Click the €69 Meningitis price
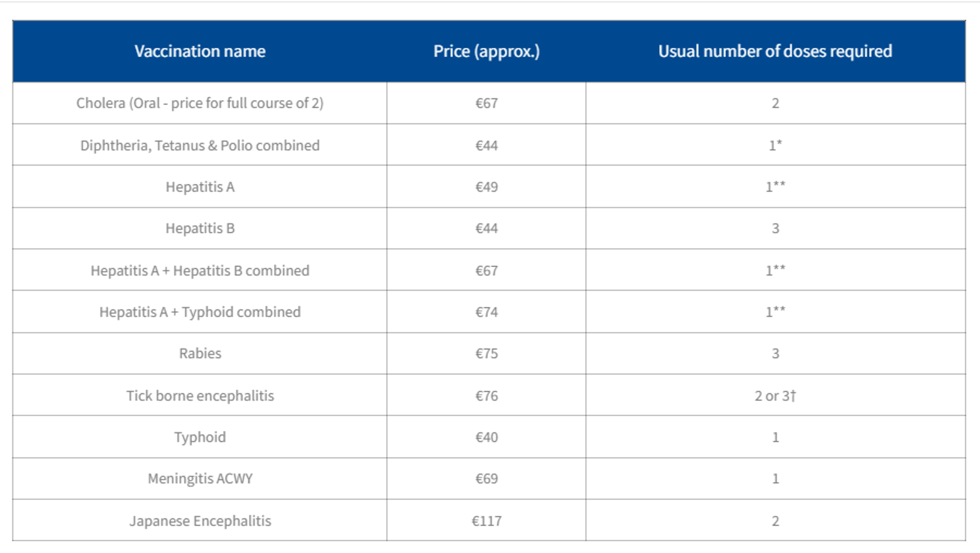The width and height of the screenshot is (980, 553). click(x=486, y=478)
